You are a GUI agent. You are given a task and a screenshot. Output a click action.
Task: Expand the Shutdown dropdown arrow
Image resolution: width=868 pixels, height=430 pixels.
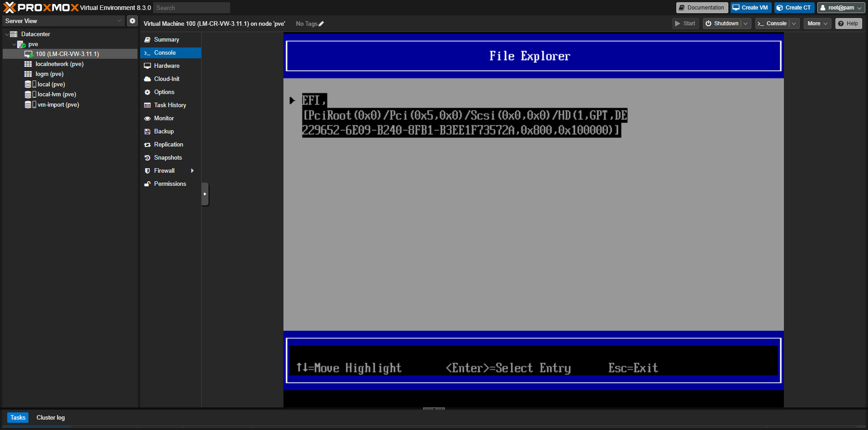[x=745, y=23]
